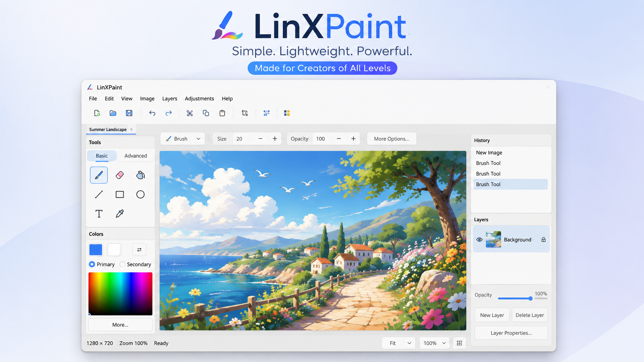
Task: Cut the selection with scissors icon
Action: (x=190, y=113)
